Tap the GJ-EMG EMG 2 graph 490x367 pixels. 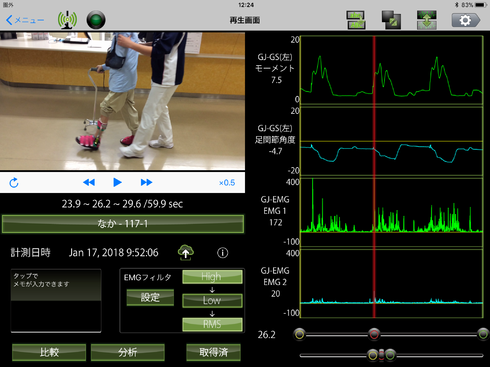coord(392,283)
